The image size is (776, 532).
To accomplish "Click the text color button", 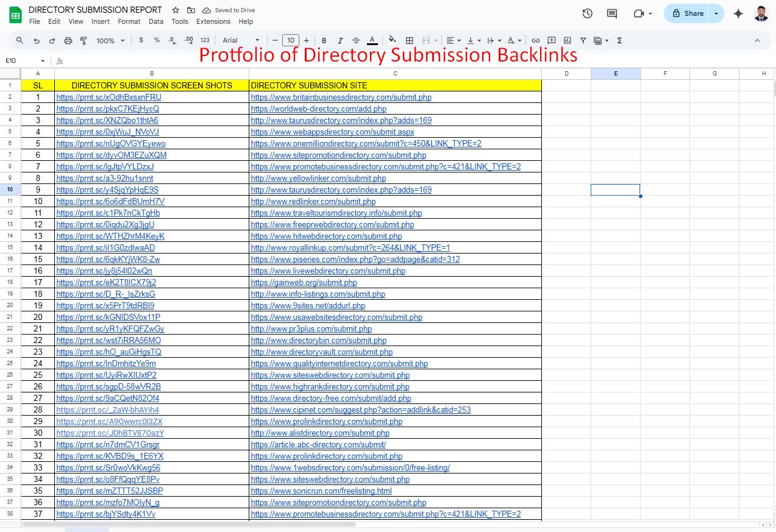I will click(x=372, y=41).
